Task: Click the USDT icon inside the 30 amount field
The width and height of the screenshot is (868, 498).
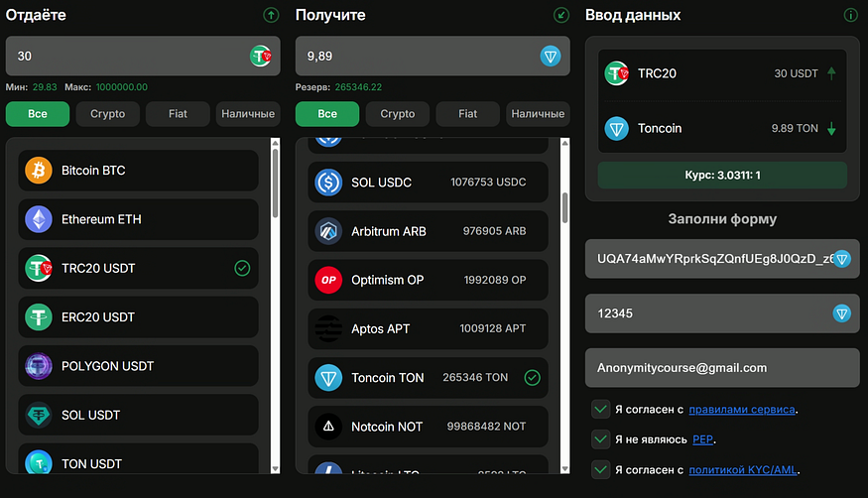Action: coord(261,56)
